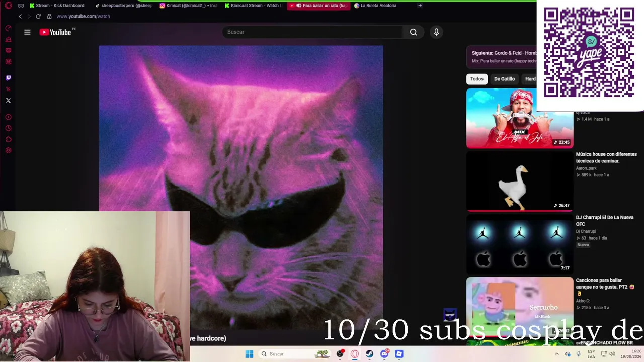Viewport: 644px width, 362px height.
Task: Switch to sheepbusterperu TikTok tab
Action: click(123, 6)
